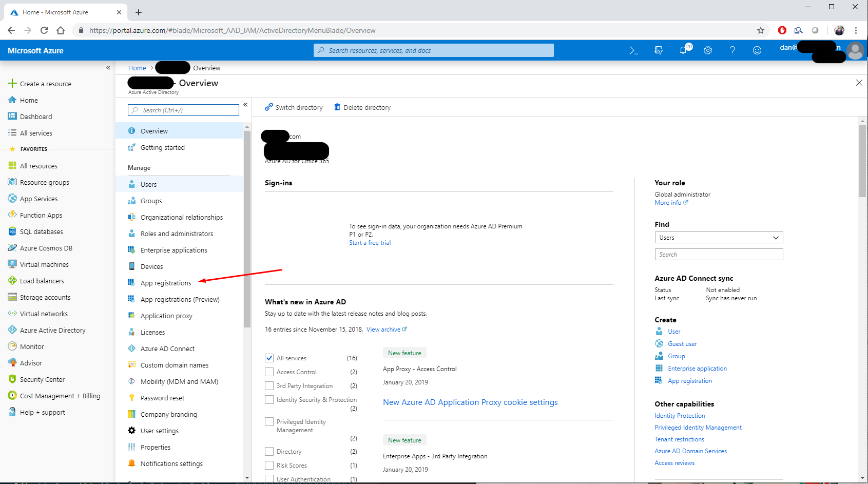Click the Switch directory icon
The width and height of the screenshot is (868, 484).
[268, 107]
